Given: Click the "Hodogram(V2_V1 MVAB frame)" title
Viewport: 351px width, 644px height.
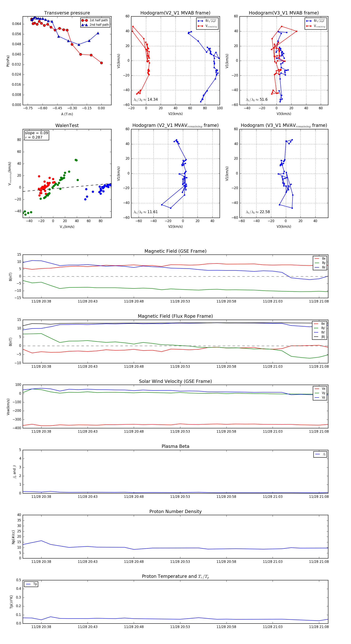Looking at the screenshot, I should (x=175, y=13).
